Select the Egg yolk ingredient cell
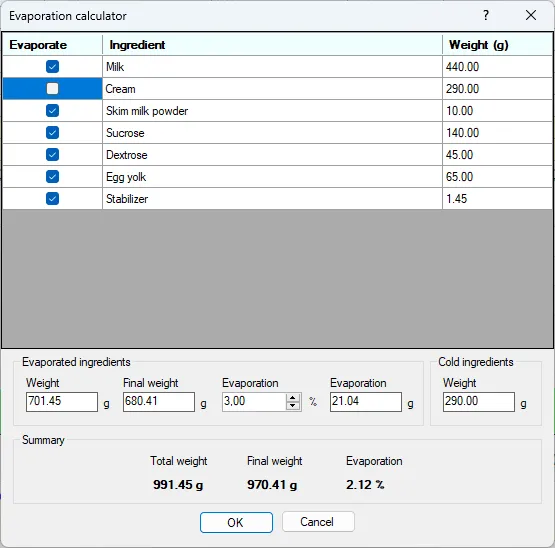This screenshot has width=555, height=548. coord(272,176)
